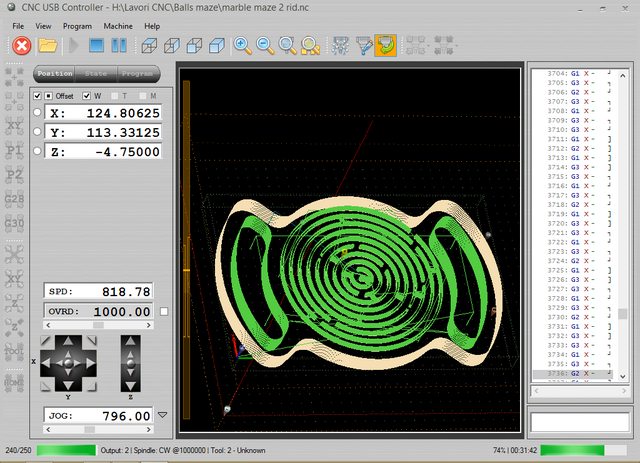
Task: Click the zoom out magnifier icon
Action: coord(265,45)
